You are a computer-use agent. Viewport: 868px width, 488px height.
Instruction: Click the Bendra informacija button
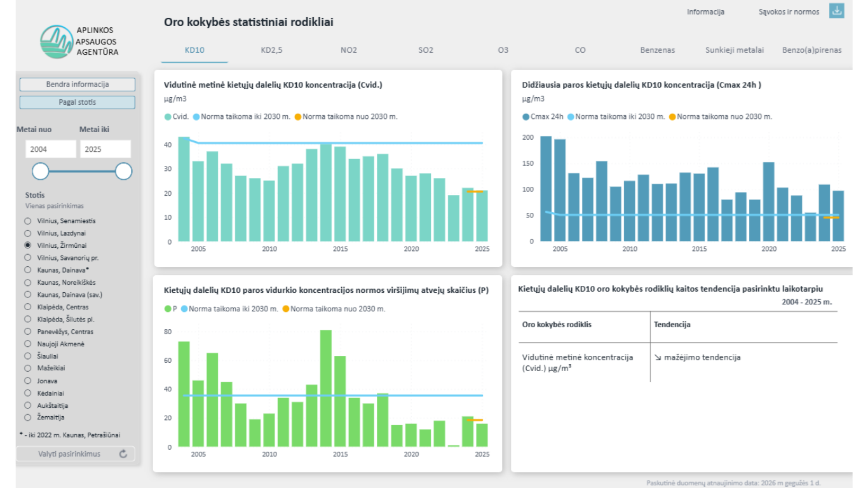[78, 85]
